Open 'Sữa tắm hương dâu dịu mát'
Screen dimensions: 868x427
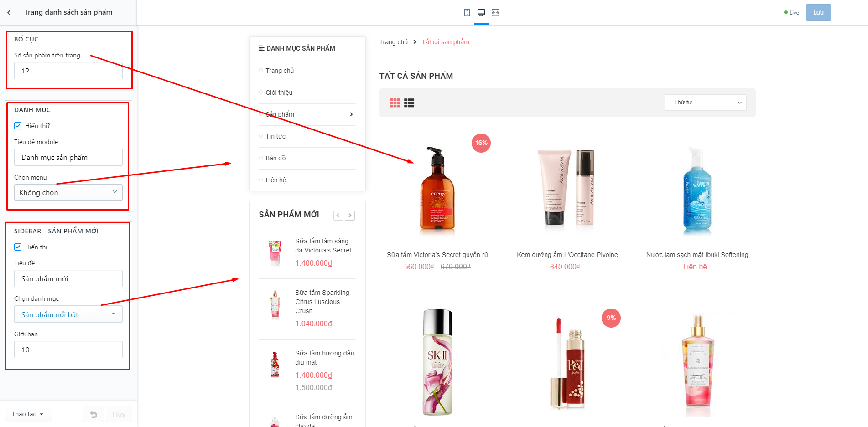tap(325, 358)
